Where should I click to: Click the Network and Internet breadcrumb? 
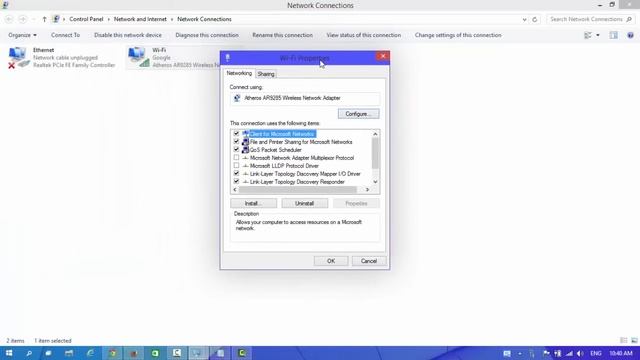pyautogui.click(x=140, y=19)
